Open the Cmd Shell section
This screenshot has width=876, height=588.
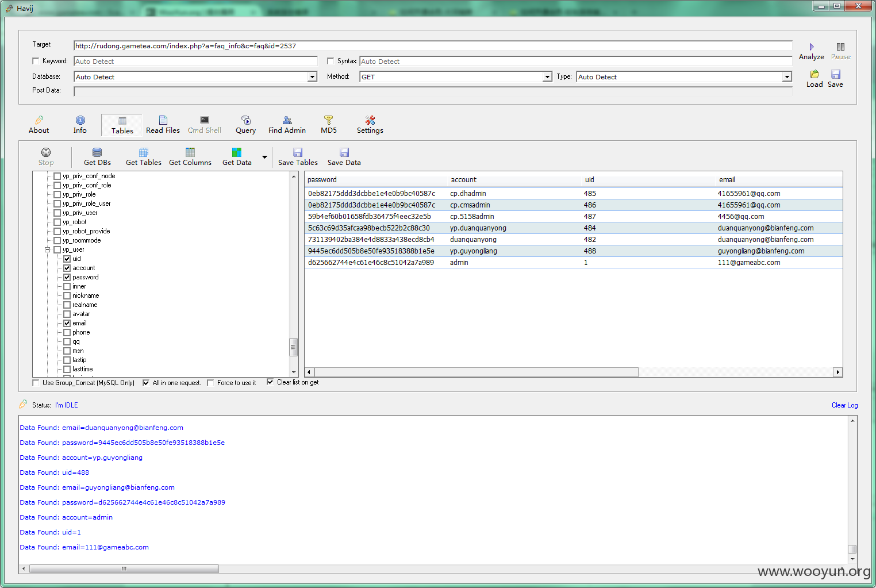point(204,125)
